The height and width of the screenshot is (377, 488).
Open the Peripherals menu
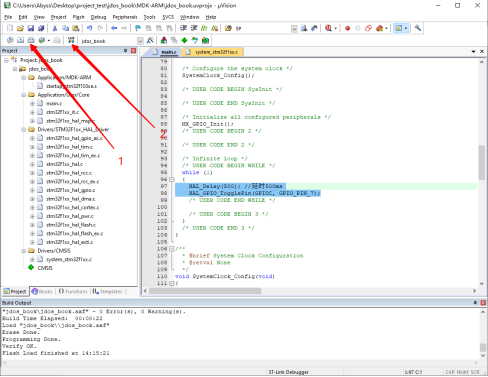125,17
